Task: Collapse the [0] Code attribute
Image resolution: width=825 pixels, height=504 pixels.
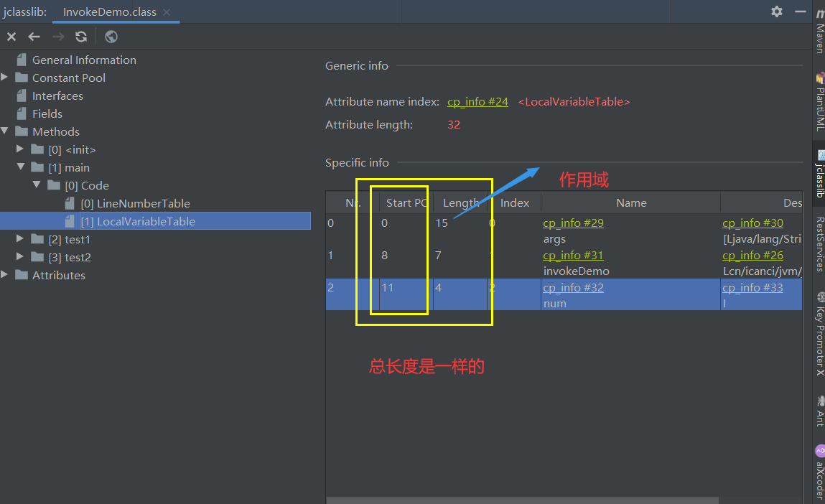Action: coord(37,185)
